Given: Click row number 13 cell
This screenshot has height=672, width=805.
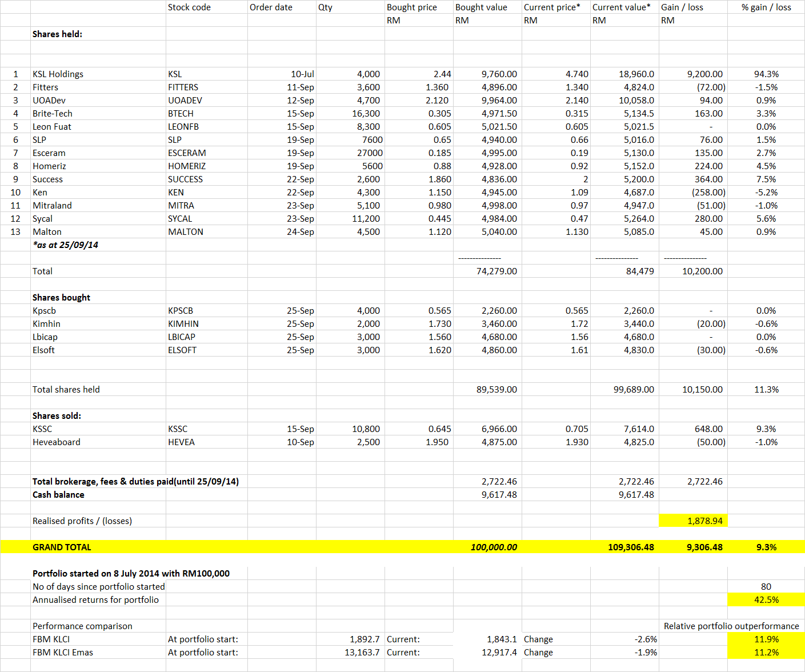Looking at the screenshot, I should [x=15, y=232].
